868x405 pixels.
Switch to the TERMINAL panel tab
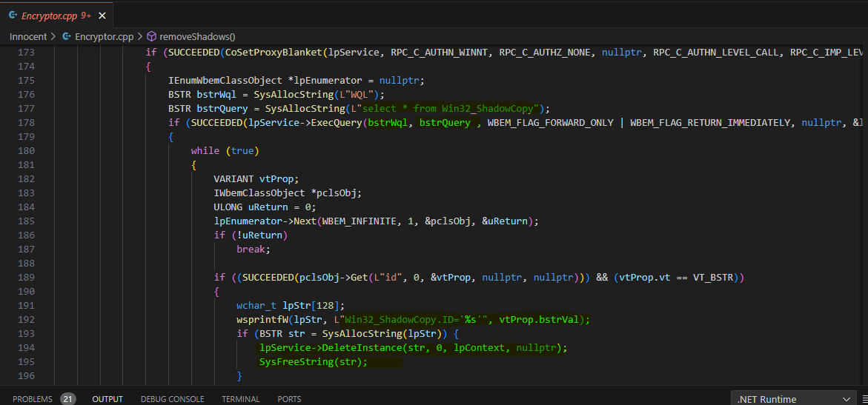pyautogui.click(x=240, y=399)
